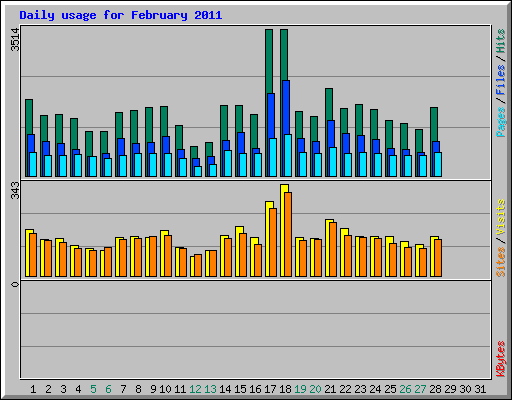This screenshot has height=400, width=512.
Task: Click the cyan Pages bar for day 12
Action: [x=198, y=171]
